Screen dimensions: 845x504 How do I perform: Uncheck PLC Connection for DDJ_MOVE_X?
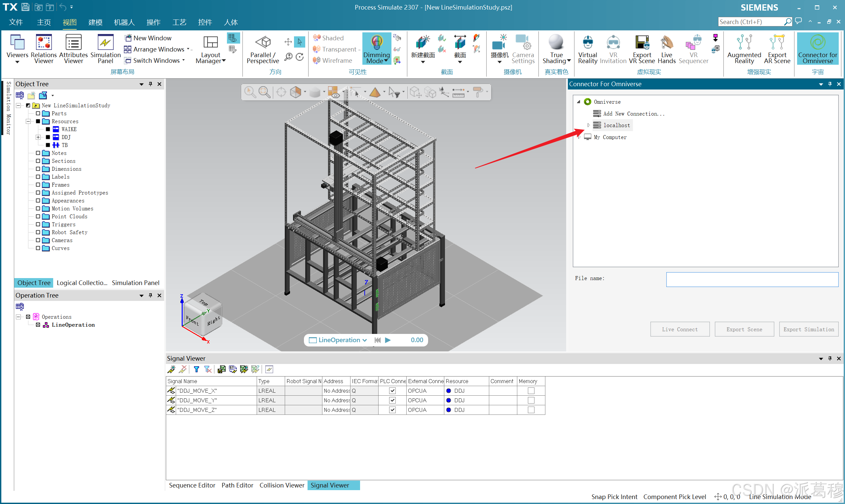click(392, 391)
